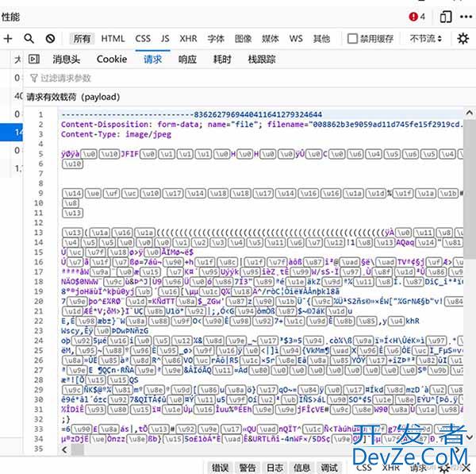Click line number 35 in gutter
The width and height of the screenshot is (476, 474).
[x=39, y=449]
